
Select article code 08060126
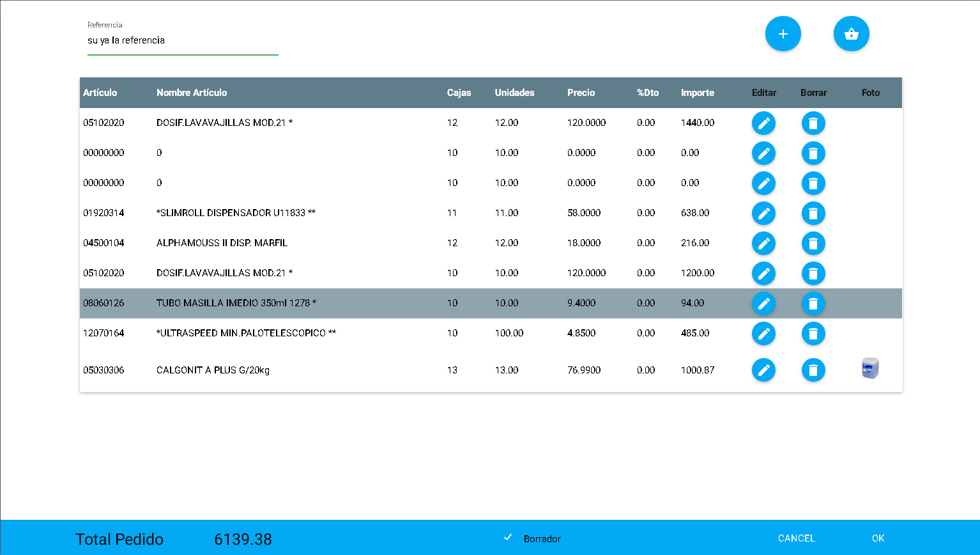coord(103,303)
